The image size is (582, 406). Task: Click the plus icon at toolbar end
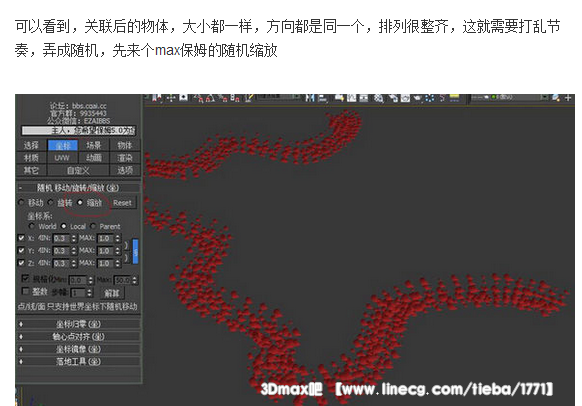click(568, 98)
